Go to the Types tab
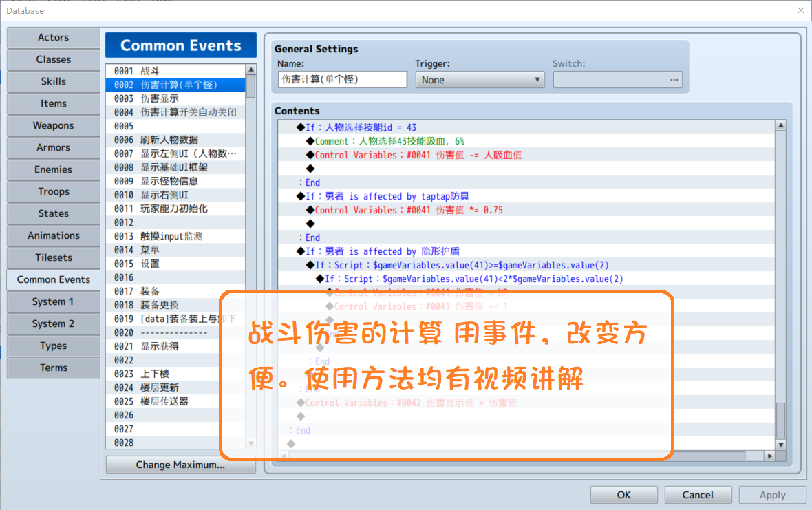 coord(54,346)
